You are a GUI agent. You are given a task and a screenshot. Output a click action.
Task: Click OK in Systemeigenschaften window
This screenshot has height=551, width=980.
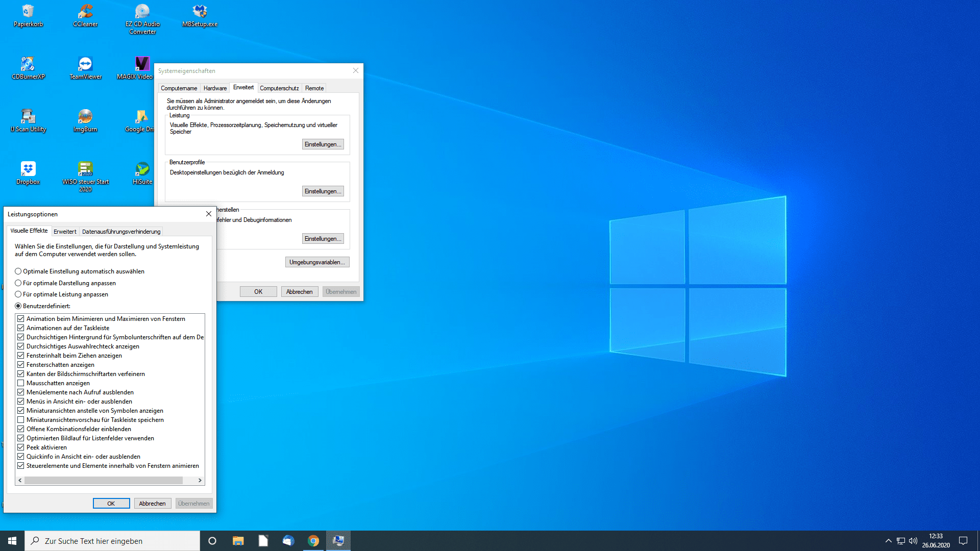[x=258, y=292]
